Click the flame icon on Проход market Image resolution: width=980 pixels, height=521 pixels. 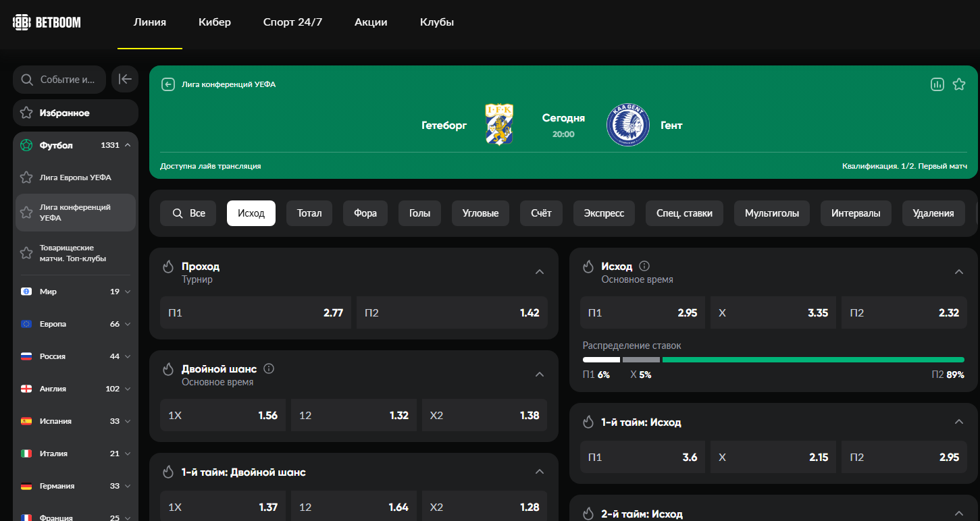(x=168, y=267)
